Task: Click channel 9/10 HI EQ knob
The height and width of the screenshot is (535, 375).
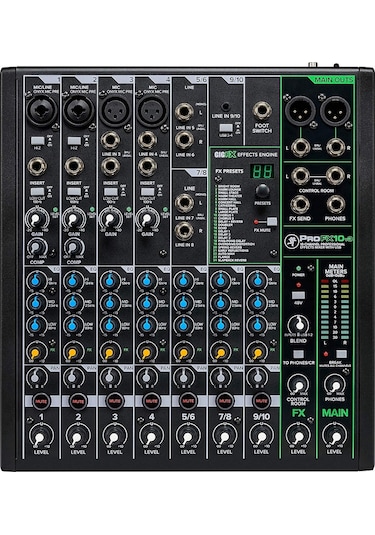Action: (258, 281)
